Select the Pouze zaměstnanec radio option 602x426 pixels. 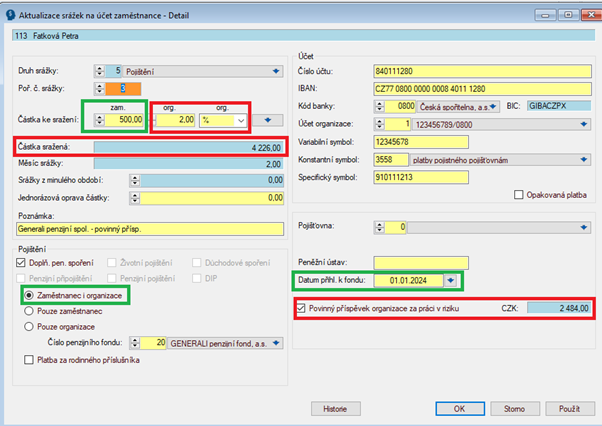point(27,312)
